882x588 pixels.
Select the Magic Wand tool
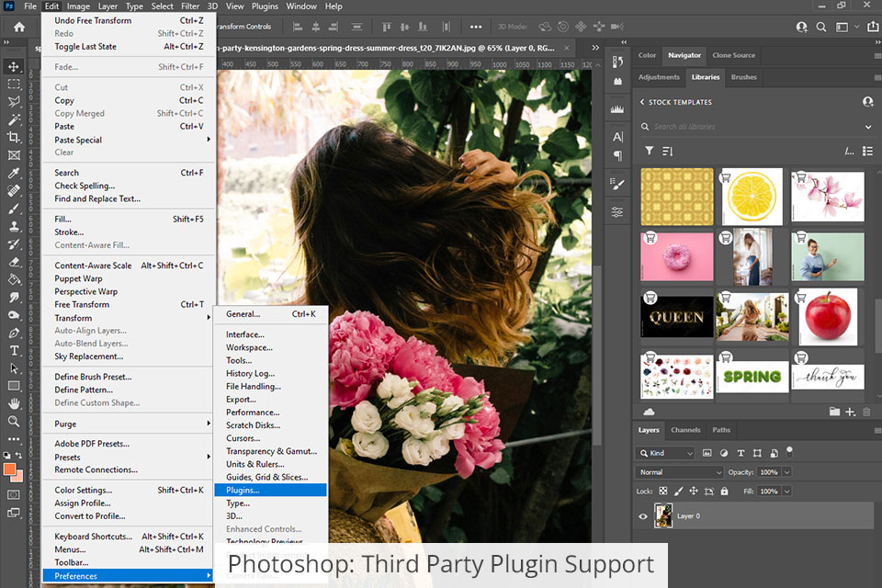click(14, 119)
